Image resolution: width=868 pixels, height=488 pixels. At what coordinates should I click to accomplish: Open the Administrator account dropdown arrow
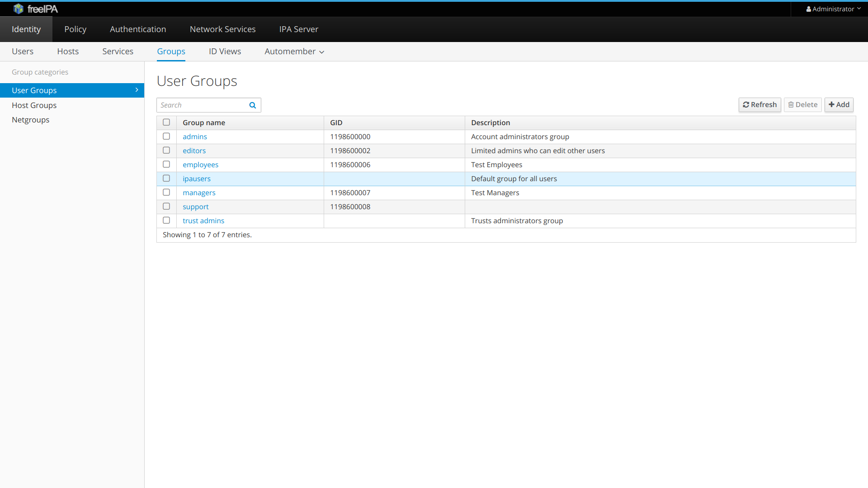[x=859, y=9]
